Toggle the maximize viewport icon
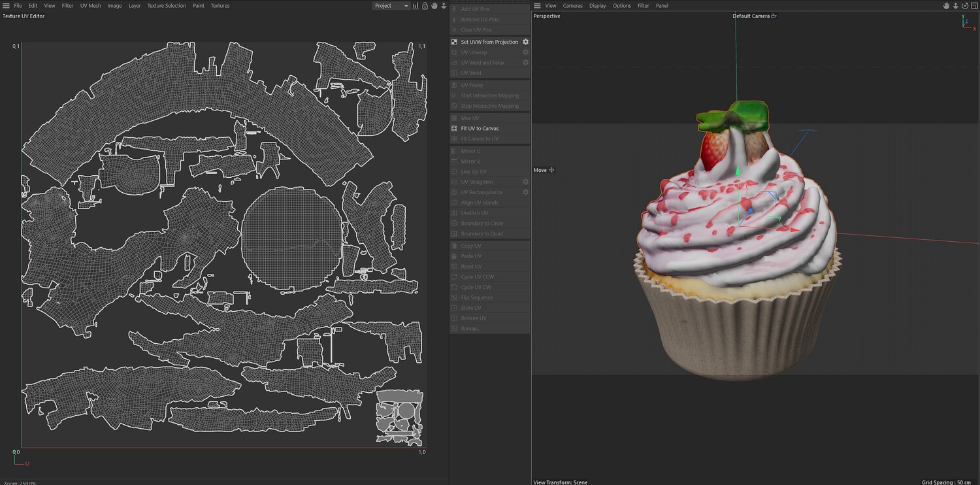This screenshot has height=485, width=980. pos(973,6)
